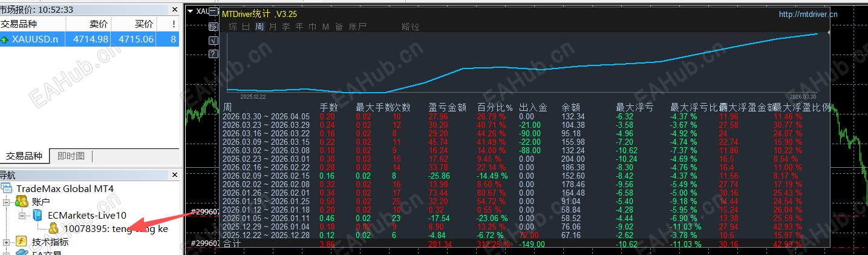Viewport: 868px width, 255px height.
Task: Select the 技术指标 tree entry
Action: [x=49, y=242]
